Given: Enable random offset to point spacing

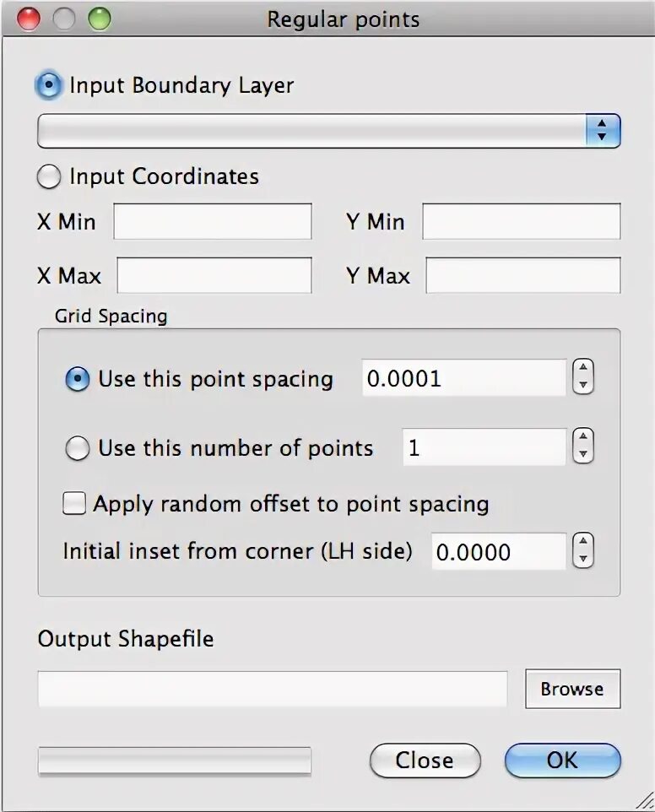Looking at the screenshot, I should tap(75, 504).
